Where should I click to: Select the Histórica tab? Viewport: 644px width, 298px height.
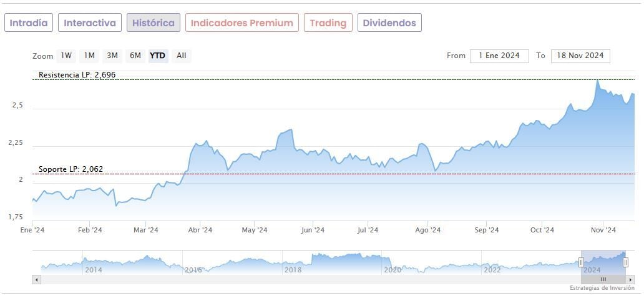[x=154, y=23]
